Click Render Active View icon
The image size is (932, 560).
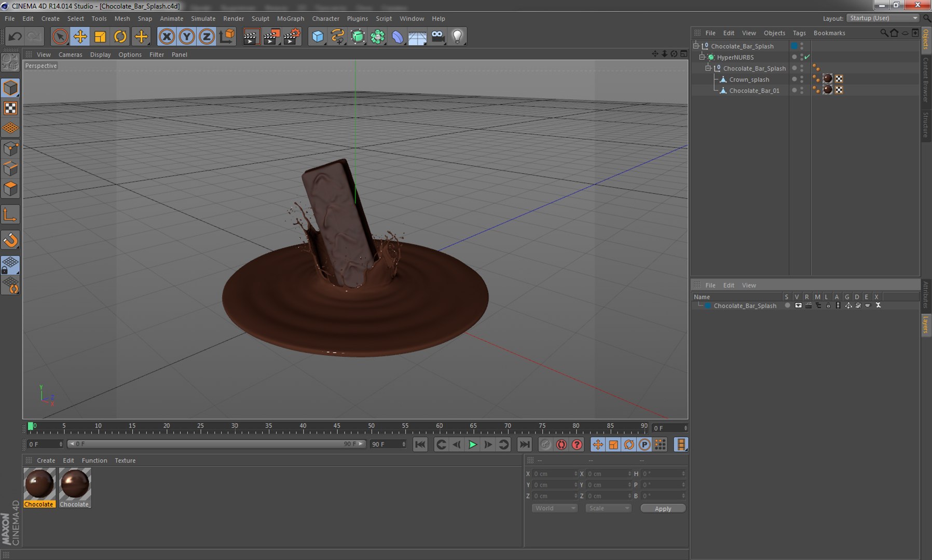(x=251, y=36)
